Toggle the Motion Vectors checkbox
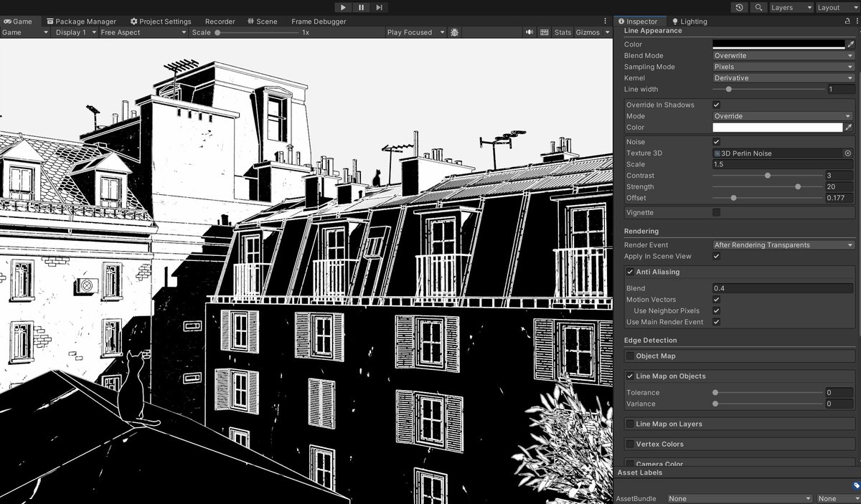Viewport: 861px width, 504px height. (716, 300)
